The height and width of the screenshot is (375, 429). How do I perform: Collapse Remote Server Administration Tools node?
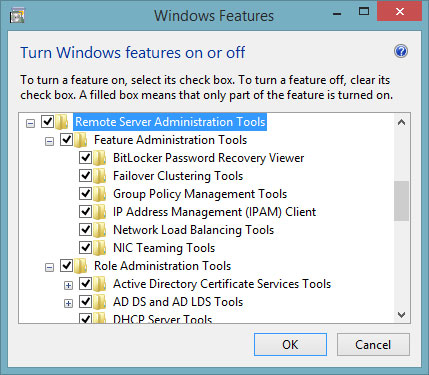[x=30, y=124]
